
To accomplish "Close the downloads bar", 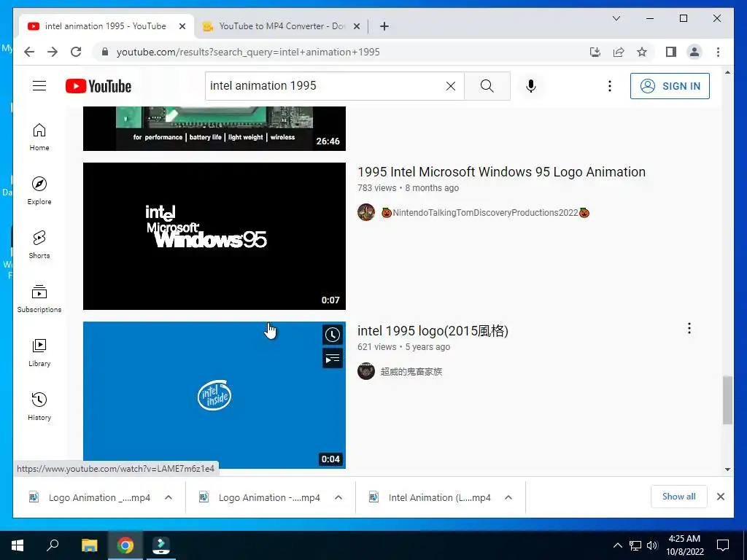I will 720,497.
